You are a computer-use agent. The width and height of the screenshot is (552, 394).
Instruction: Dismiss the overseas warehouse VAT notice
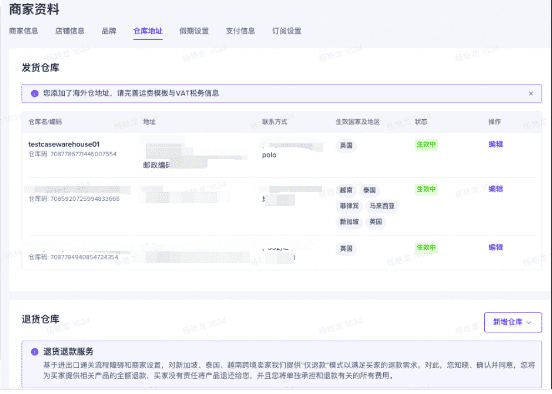531,93
